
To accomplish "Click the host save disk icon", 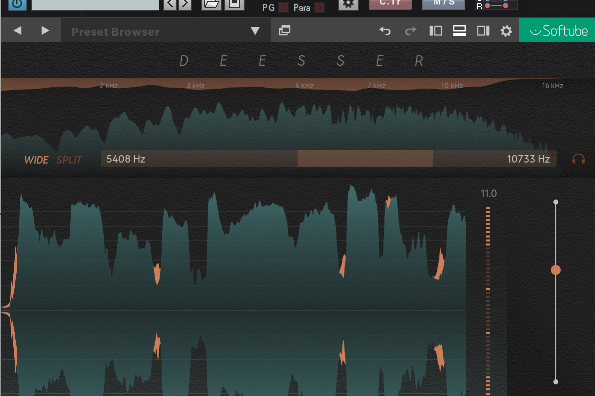I will [234, 4].
